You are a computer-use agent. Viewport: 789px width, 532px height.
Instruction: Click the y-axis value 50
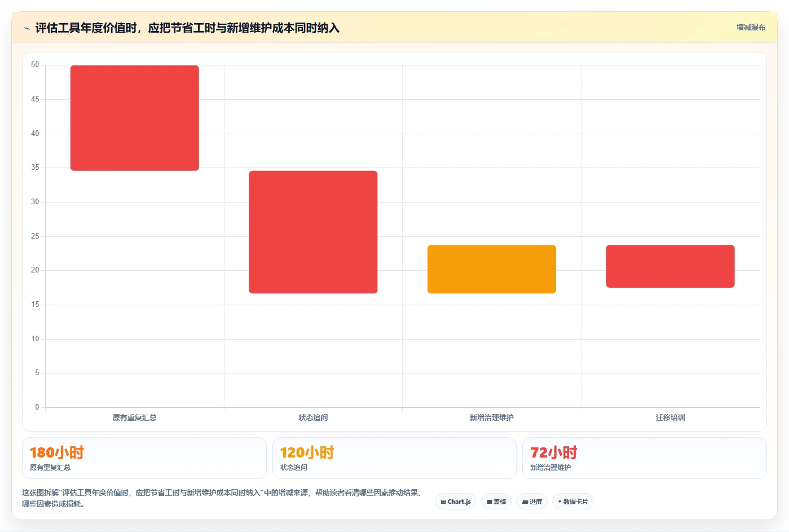(x=35, y=65)
